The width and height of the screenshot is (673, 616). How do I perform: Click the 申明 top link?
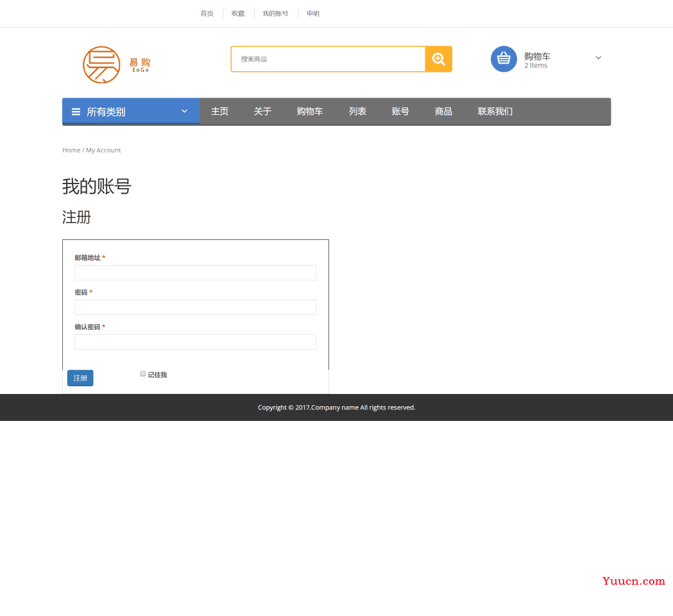point(313,13)
